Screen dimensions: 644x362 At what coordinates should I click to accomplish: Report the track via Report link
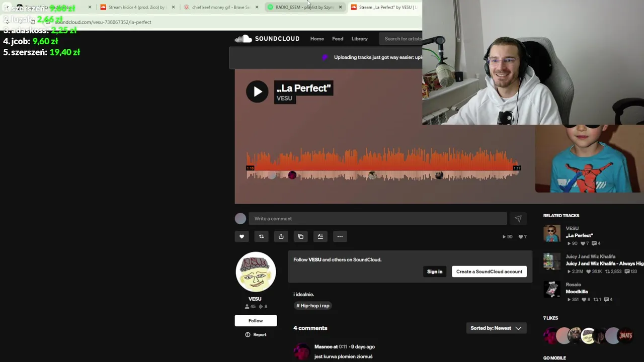[x=256, y=335]
